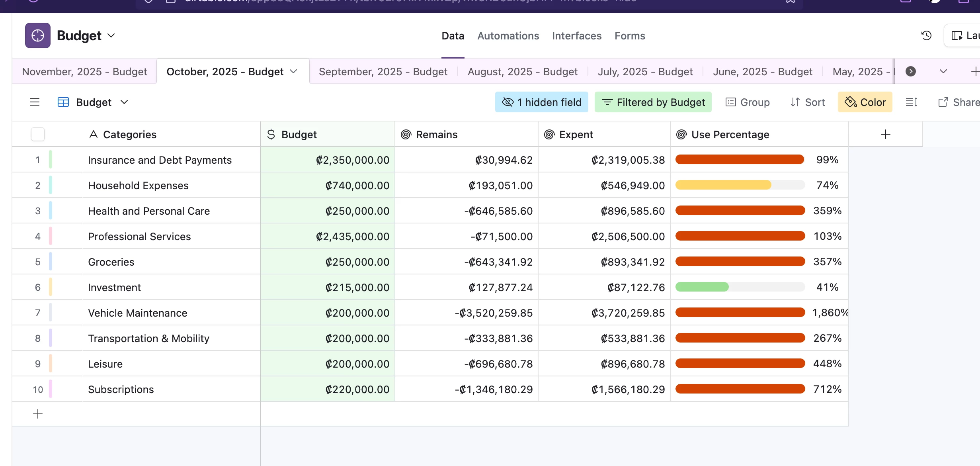This screenshot has height=466, width=980.
Task: Open the 1 hidden field toggle
Action: tap(541, 102)
